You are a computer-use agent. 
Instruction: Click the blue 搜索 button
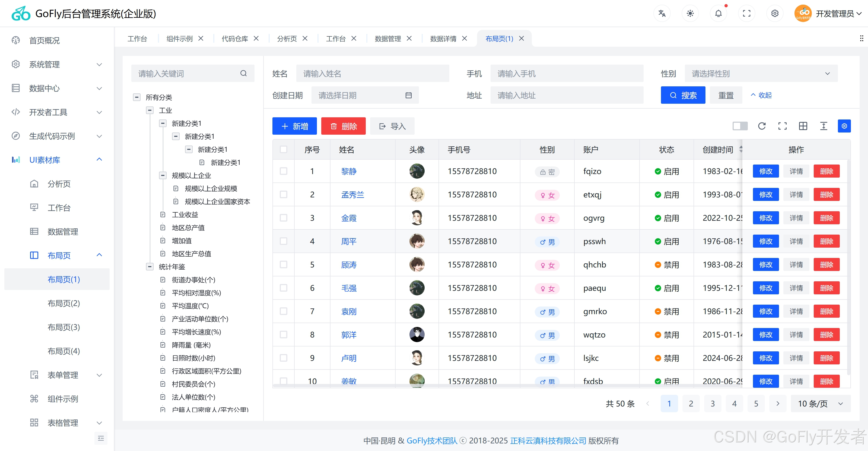tap(683, 95)
